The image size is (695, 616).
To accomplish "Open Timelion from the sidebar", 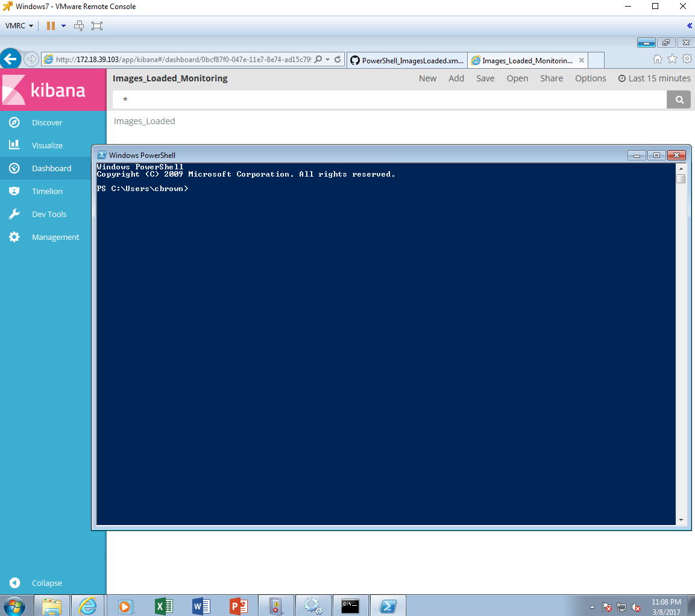I will coord(46,192).
